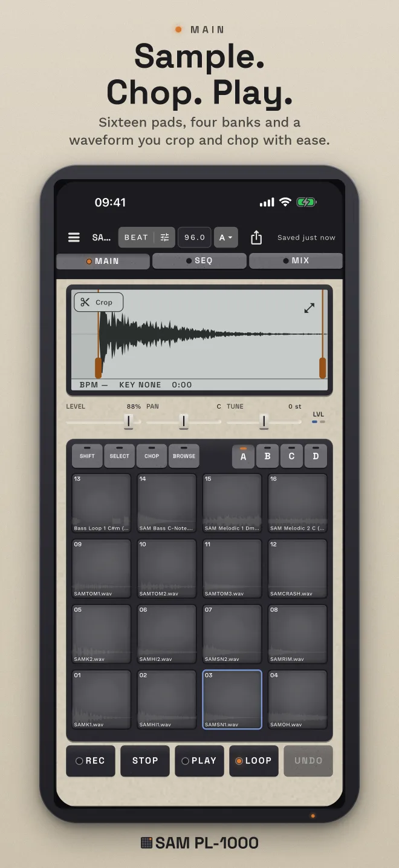Open the beat settings sliders icon

(x=164, y=237)
